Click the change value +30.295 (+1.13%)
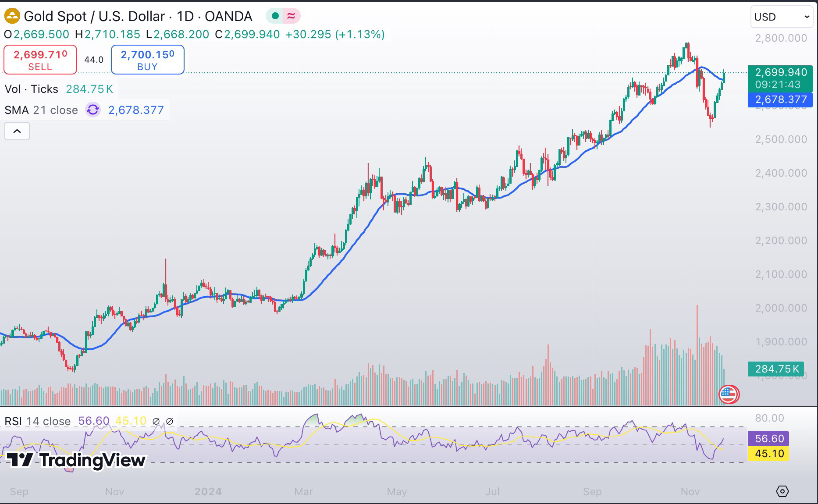The width and height of the screenshot is (818, 504). 335,34
